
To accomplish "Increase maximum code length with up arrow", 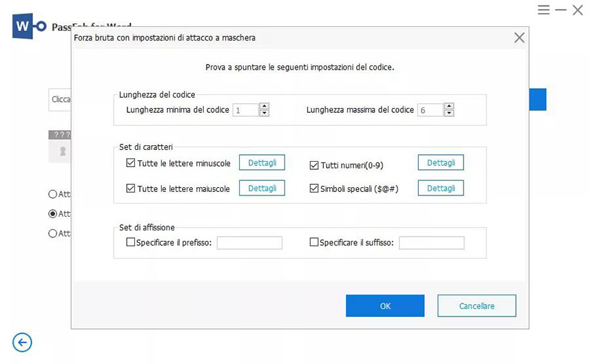I will tap(449, 107).
